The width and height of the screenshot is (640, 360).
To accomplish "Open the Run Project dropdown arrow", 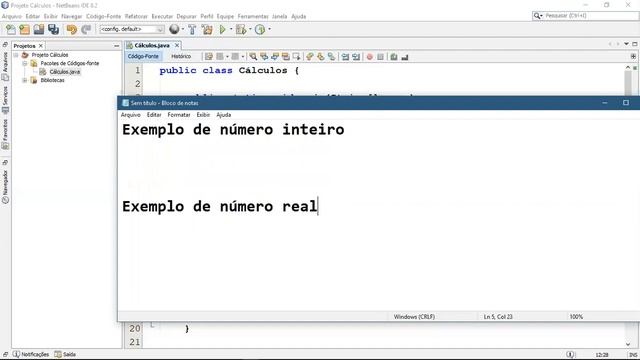I will point(231,29).
